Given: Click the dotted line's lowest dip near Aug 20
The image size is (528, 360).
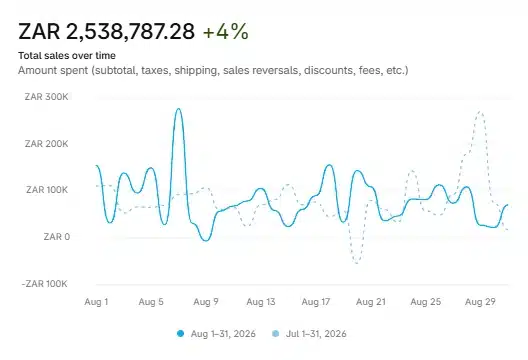Looking at the screenshot, I should click(x=357, y=262).
